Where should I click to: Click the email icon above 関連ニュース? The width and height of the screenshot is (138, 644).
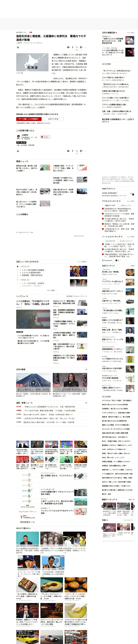68,151
